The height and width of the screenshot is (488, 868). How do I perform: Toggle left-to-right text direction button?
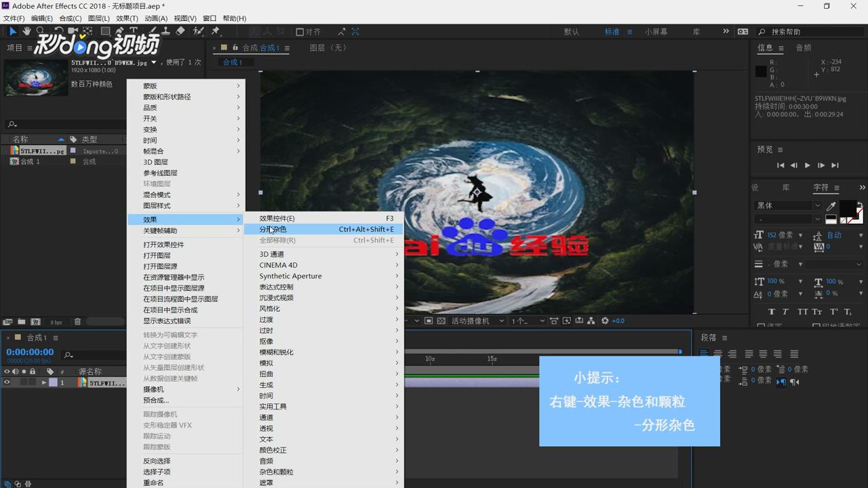pos(781,382)
